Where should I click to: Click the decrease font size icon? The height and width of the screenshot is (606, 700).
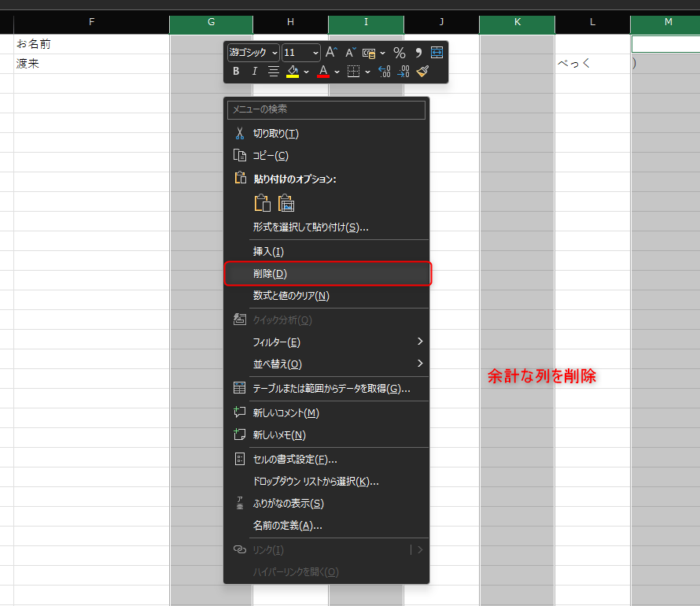pos(351,53)
